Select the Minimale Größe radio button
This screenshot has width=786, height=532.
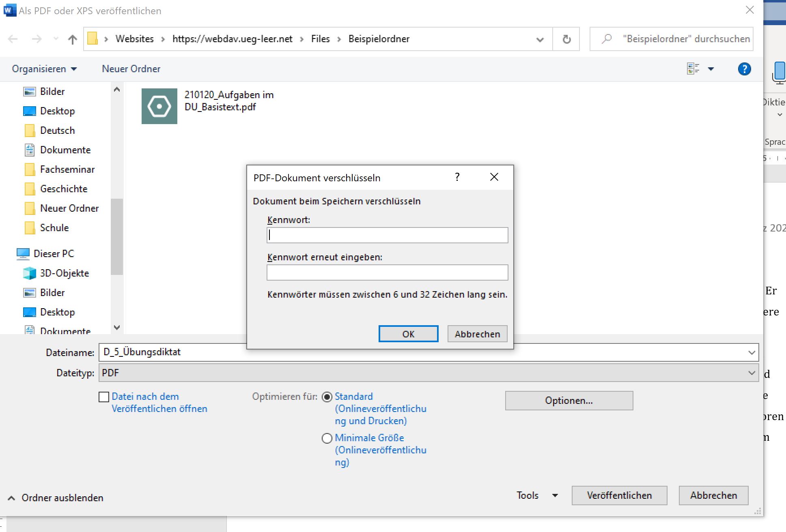[x=327, y=438]
